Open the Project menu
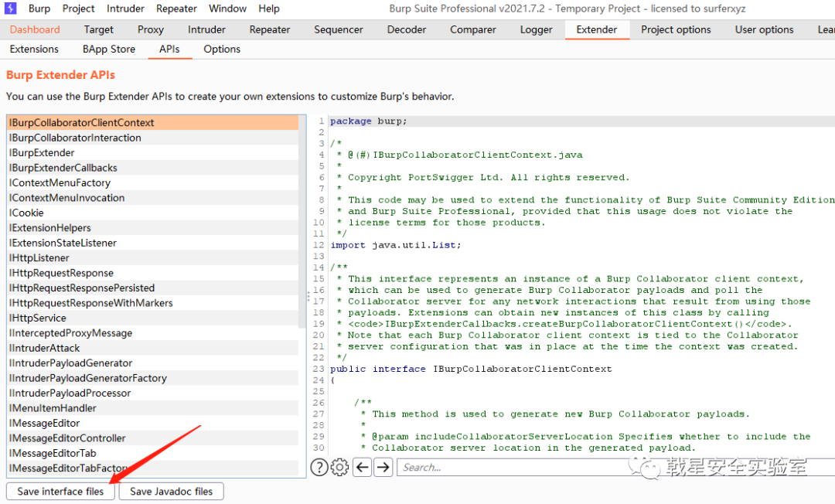This screenshot has width=835, height=504. click(x=78, y=9)
